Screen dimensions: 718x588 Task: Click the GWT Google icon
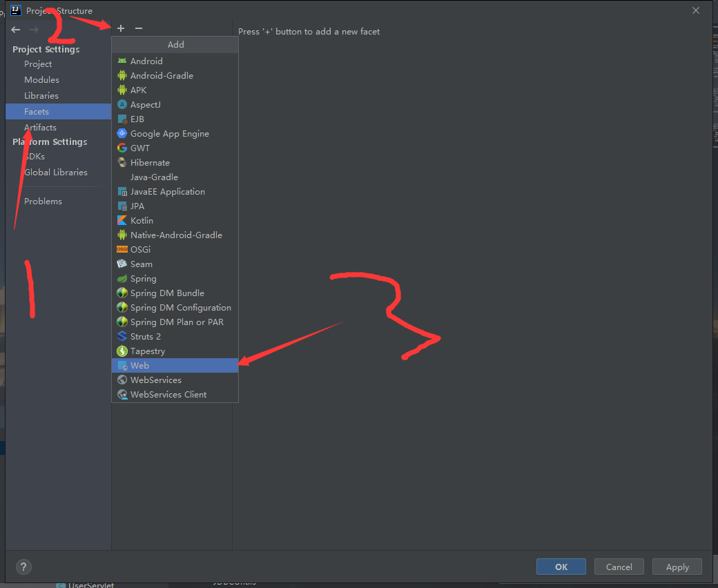click(122, 148)
